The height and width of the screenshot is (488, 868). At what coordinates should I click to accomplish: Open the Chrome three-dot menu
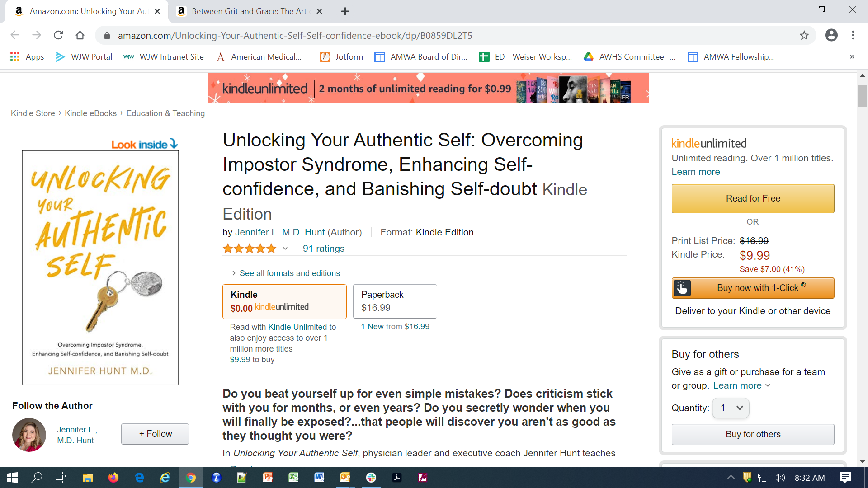point(853,35)
